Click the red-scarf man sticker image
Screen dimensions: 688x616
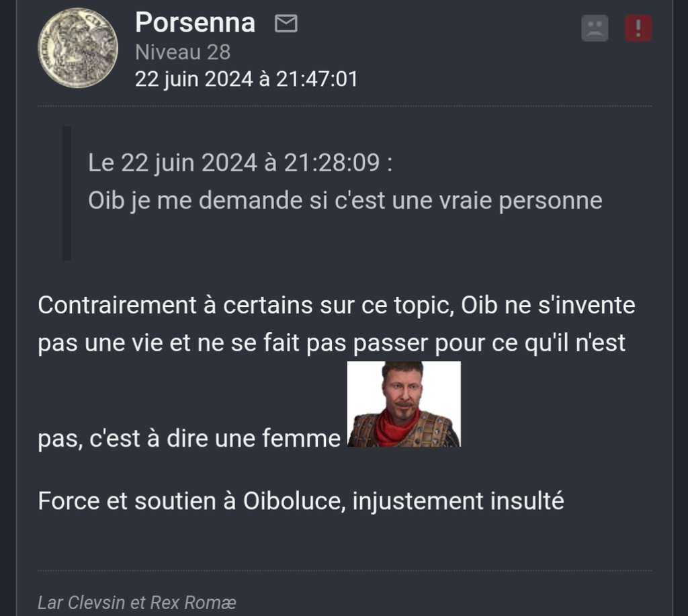(404, 404)
